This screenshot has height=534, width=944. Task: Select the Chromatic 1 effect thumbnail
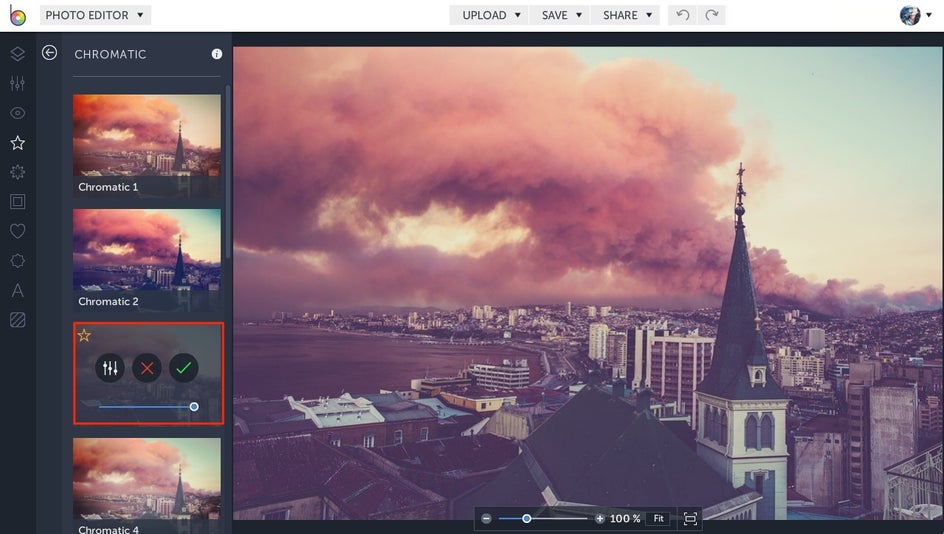147,146
